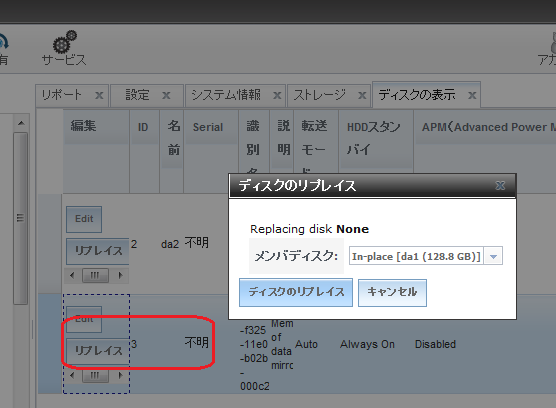
Task: Click the Disabled APM cell
Action: pos(435,344)
